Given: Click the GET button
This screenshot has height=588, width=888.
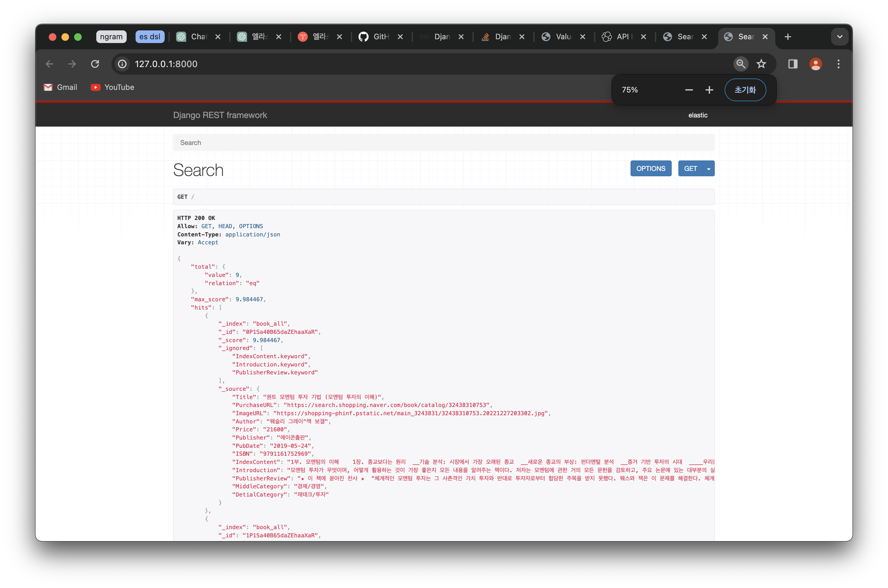Looking at the screenshot, I should [690, 169].
